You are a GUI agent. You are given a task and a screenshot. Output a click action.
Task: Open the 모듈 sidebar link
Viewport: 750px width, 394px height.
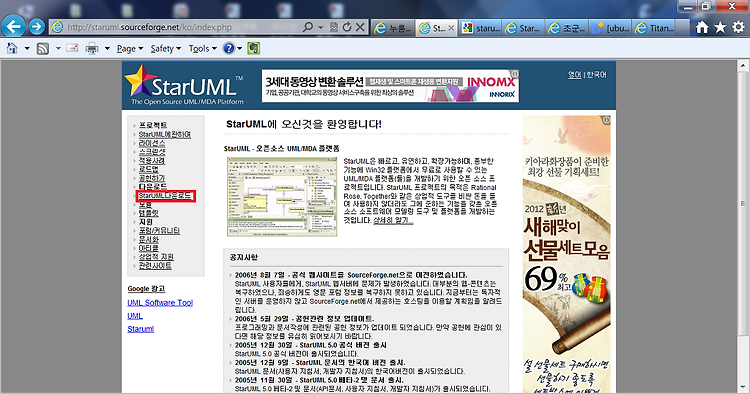145,205
